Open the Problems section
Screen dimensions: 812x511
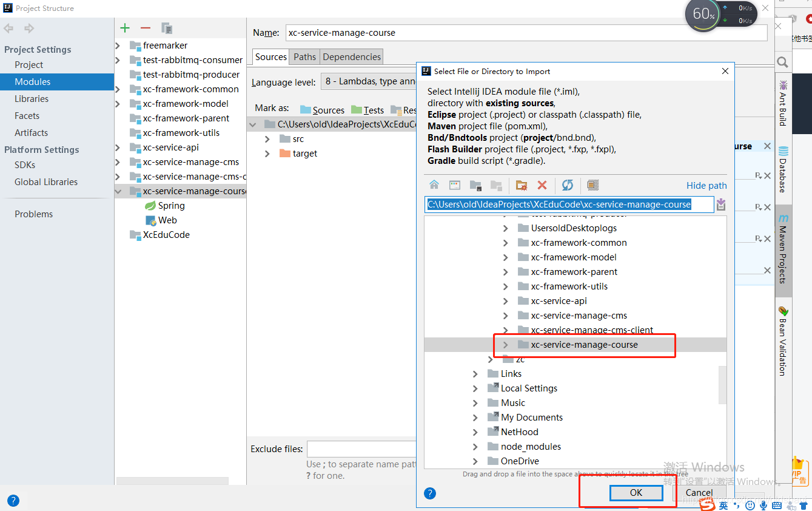pos(34,214)
